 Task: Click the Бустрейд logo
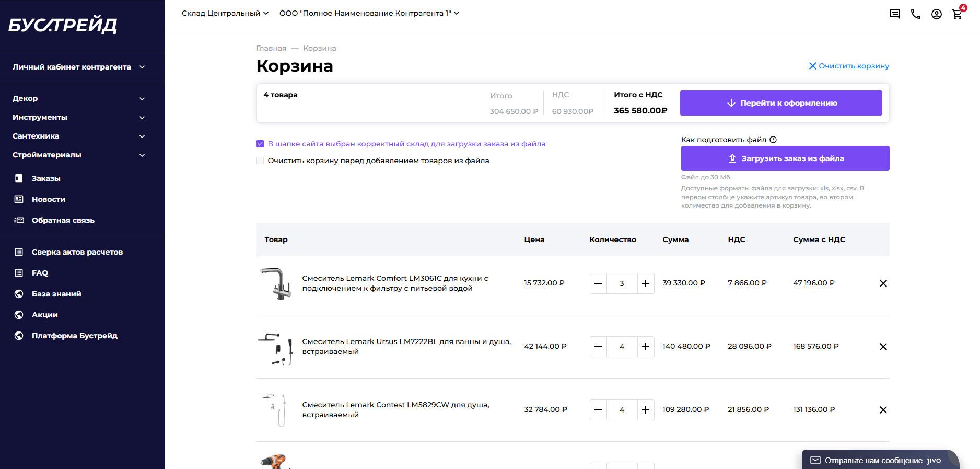click(63, 25)
